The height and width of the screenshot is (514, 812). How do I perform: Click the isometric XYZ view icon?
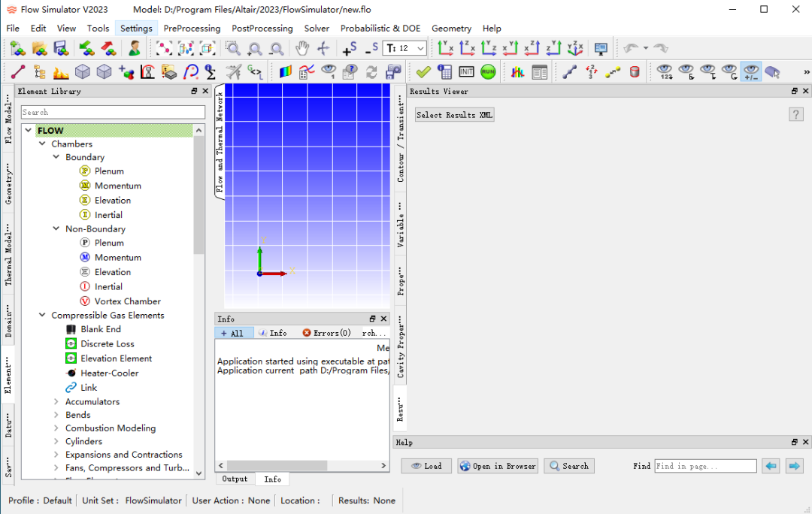[575, 49]
